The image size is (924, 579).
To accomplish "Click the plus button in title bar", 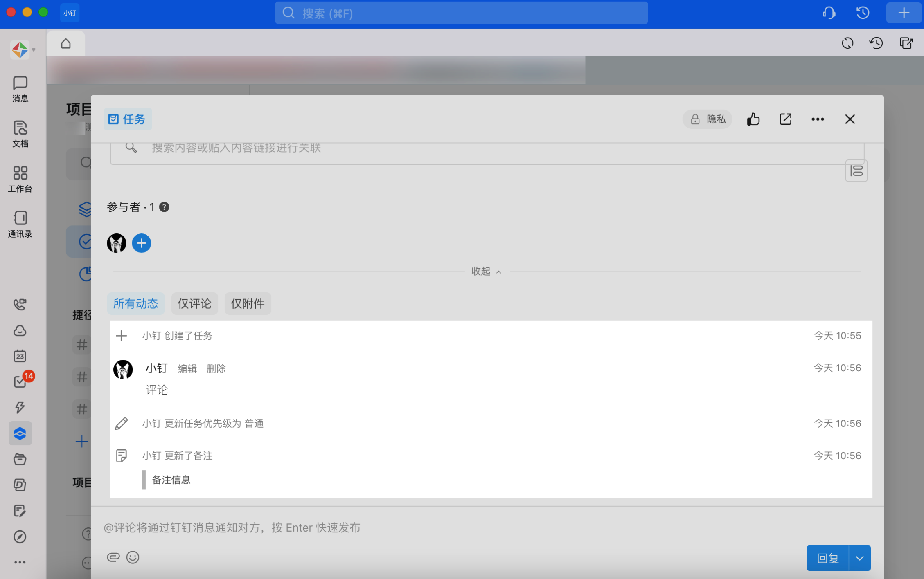I will tap(904, 13).
